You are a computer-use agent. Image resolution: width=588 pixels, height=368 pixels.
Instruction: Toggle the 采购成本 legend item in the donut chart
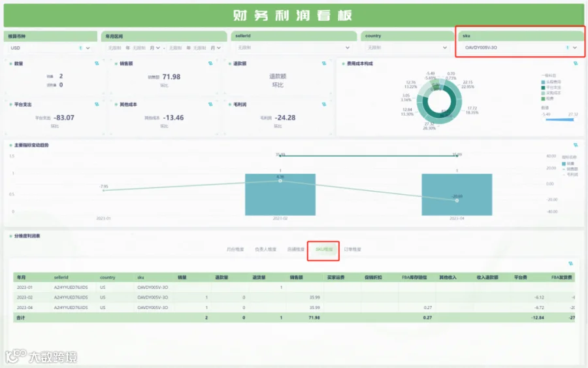pyautogui.click(x=551, y=93)
